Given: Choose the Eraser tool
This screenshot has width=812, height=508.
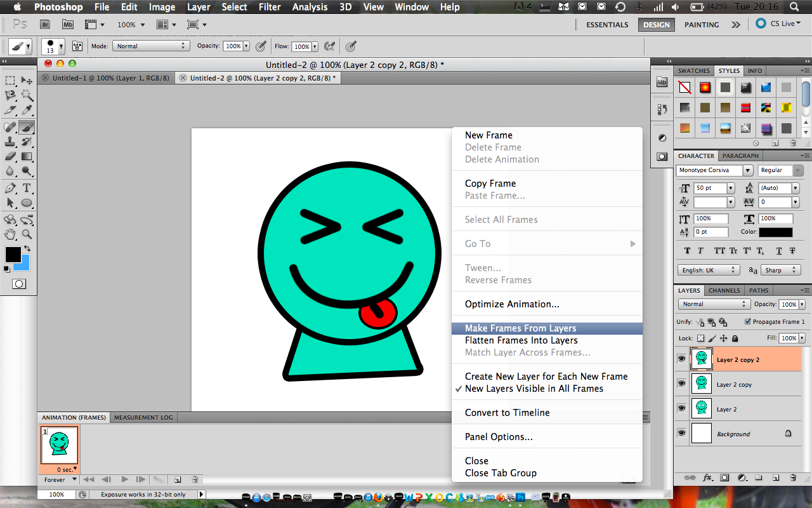Looking at the screenshot, I should [x=10, y=156].
